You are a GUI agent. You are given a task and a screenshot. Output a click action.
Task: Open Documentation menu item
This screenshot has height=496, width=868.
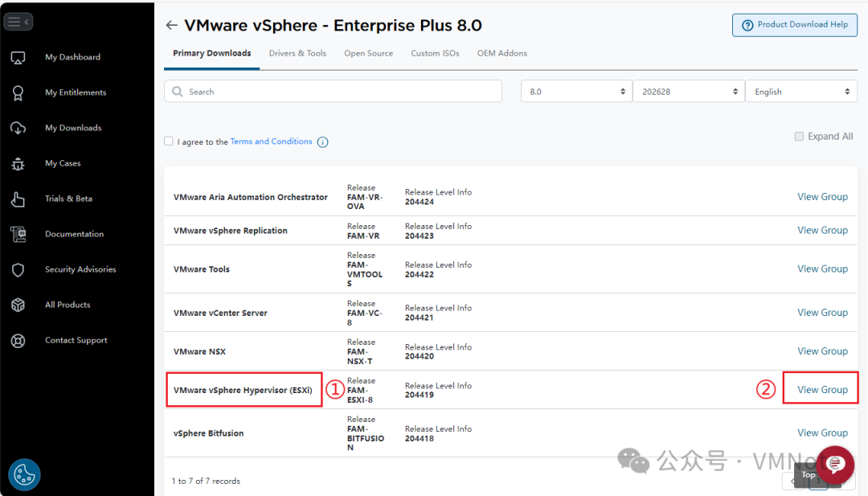coord(74,234)
